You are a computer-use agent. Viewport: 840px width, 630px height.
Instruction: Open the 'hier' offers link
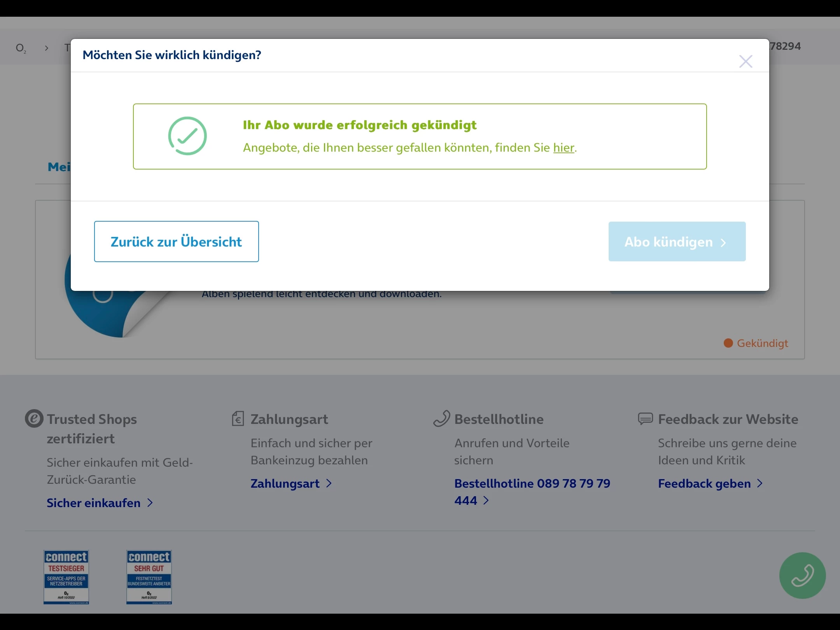(563, 148)
